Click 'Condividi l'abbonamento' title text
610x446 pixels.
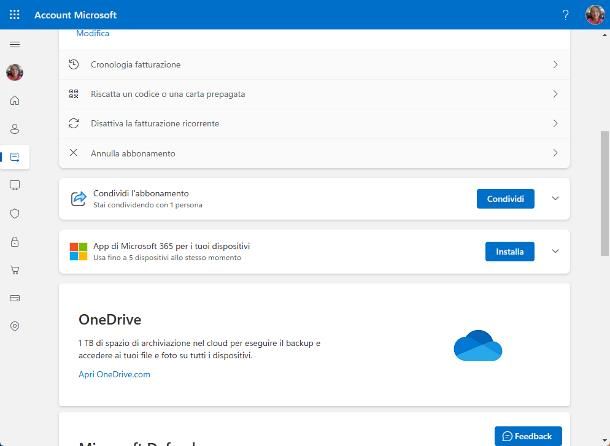point(141,193)
